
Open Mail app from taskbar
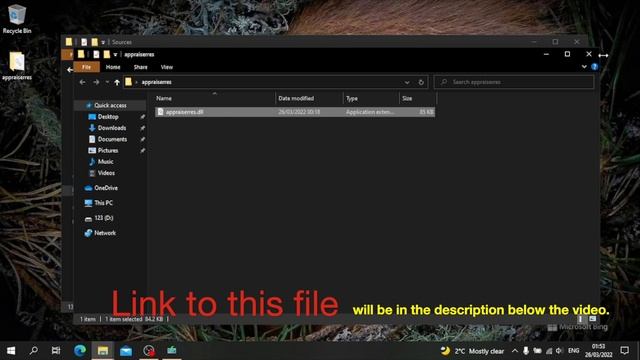[126, 350]
